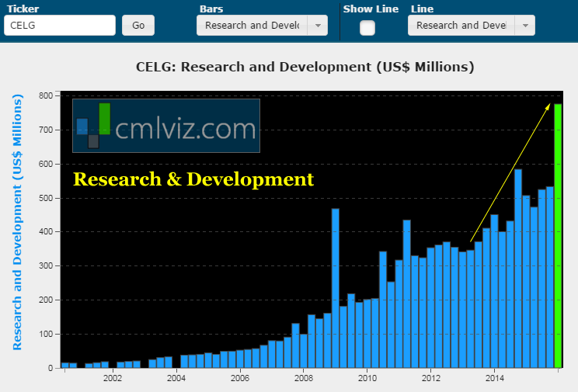578x392 pixels.
Task: Click the tall blue bar near 2009
Action: tap(336, 288)
